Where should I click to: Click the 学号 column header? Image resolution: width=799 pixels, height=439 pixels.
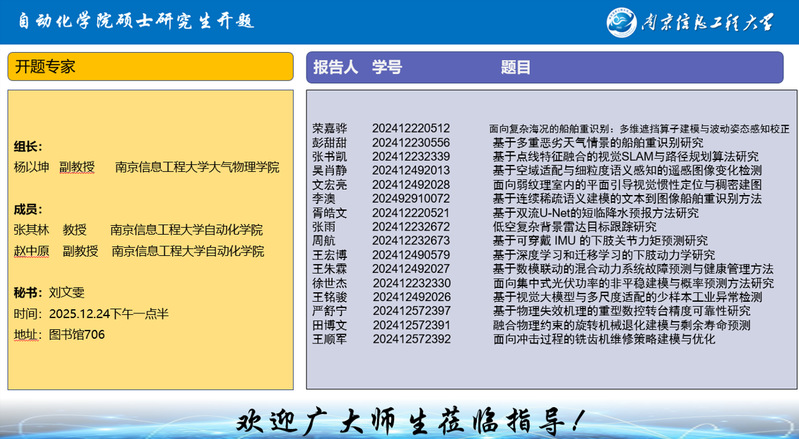[387, 67]
